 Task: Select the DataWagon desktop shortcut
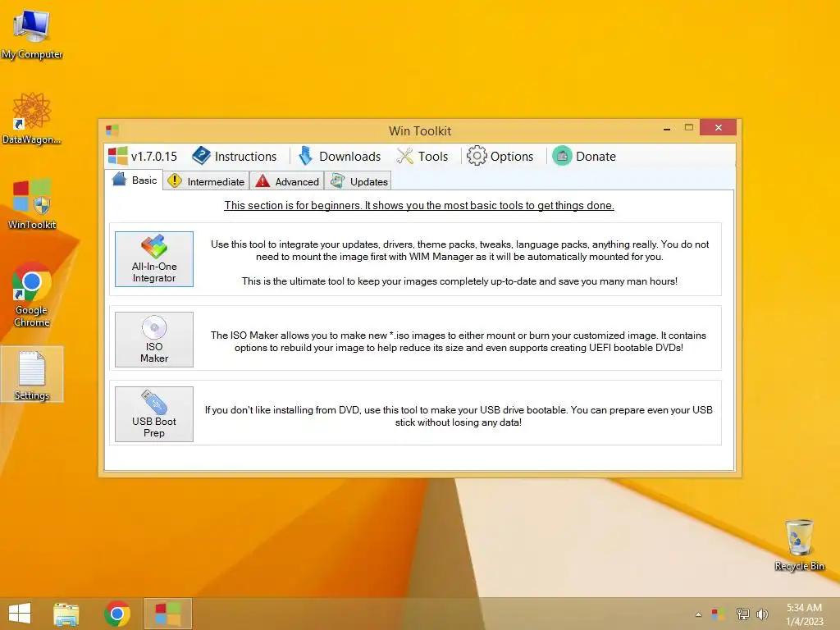click(32, 119)
